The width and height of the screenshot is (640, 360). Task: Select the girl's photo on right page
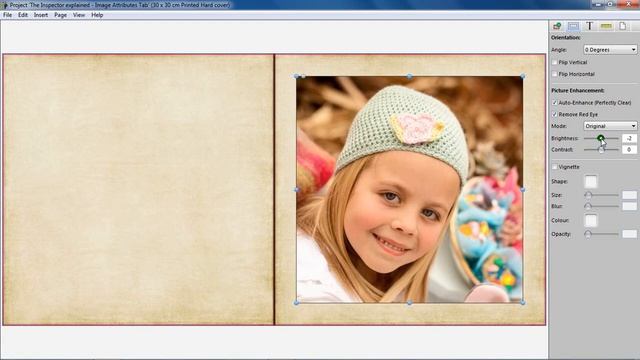pos(409,189)
